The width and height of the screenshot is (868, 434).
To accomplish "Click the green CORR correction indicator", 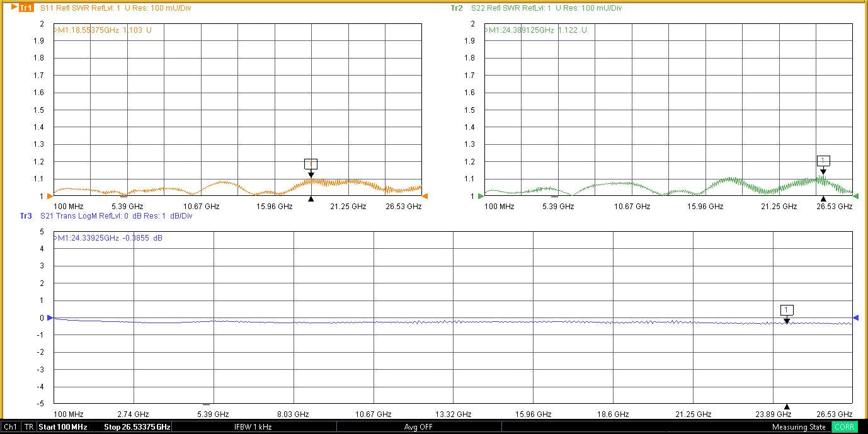I will click(844, 427).
